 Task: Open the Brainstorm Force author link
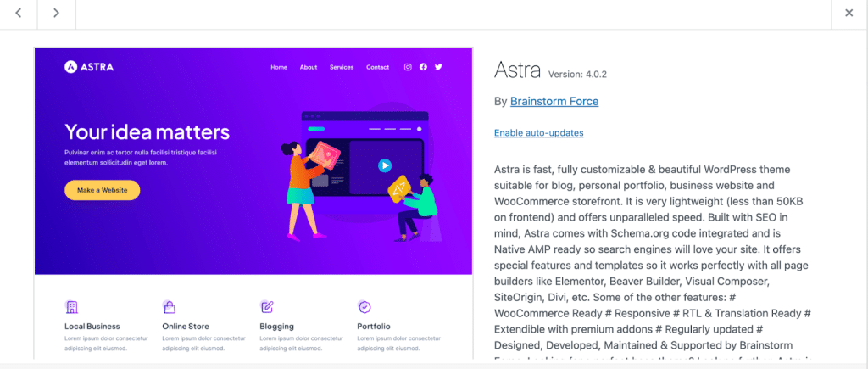coord(554,102)
